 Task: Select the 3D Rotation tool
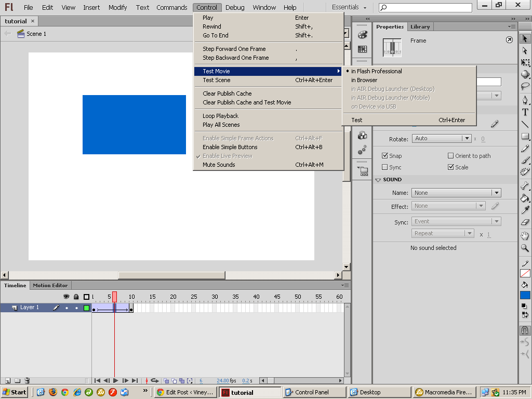click(x=525, y=74)
